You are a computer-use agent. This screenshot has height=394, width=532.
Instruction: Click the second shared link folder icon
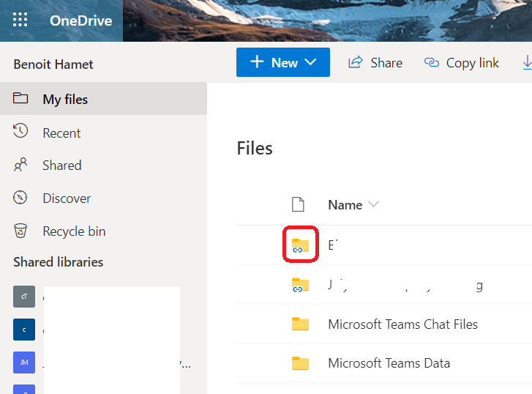300,285
